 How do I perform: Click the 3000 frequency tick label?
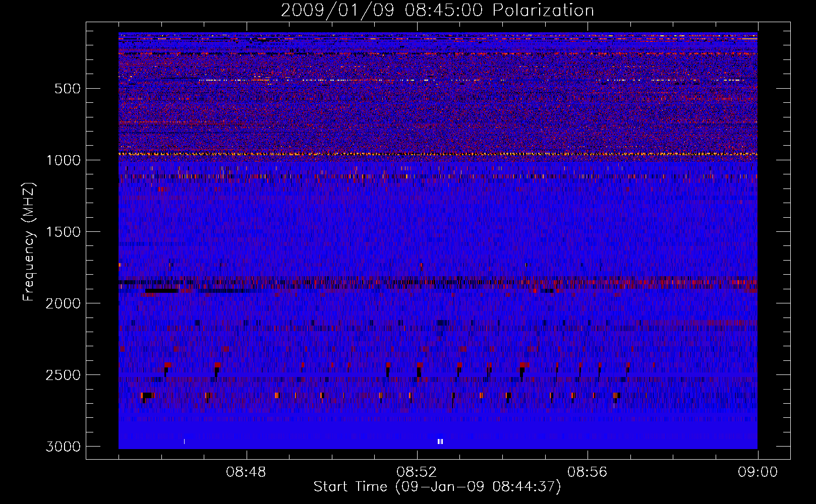[x=63, y=447]
